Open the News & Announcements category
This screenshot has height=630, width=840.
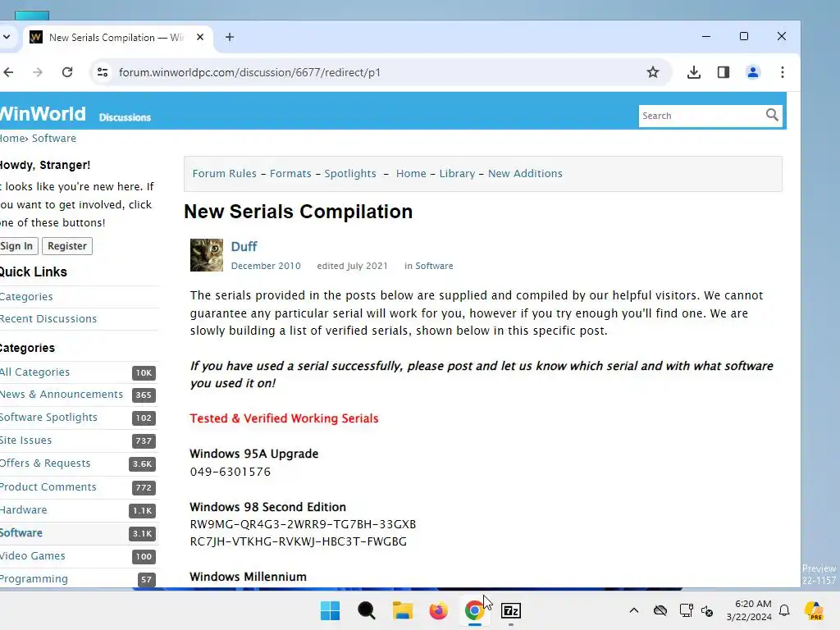[62, 395]
